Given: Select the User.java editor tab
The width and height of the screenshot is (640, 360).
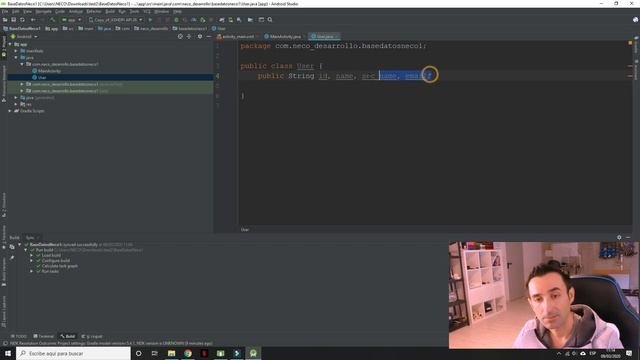Looking at the screenshot, I should click(x=324, y=37).
